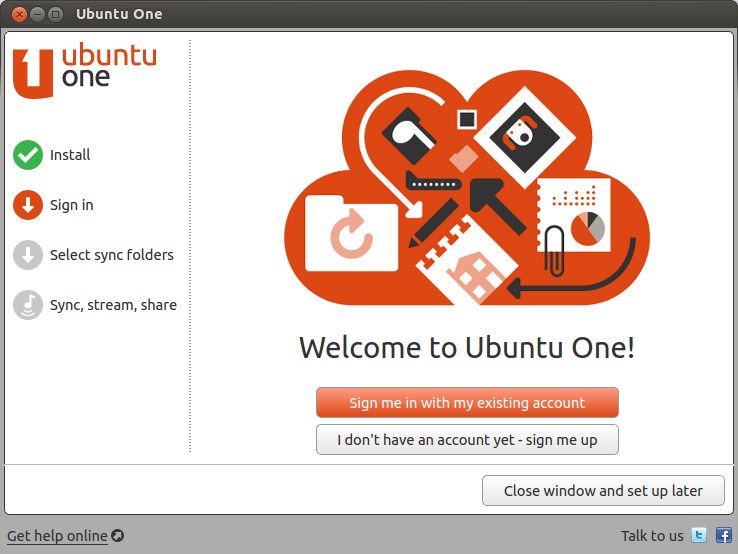This screenshot has height=554, width=738.
Task: Open the Get help online link
Action: (57, 536)
